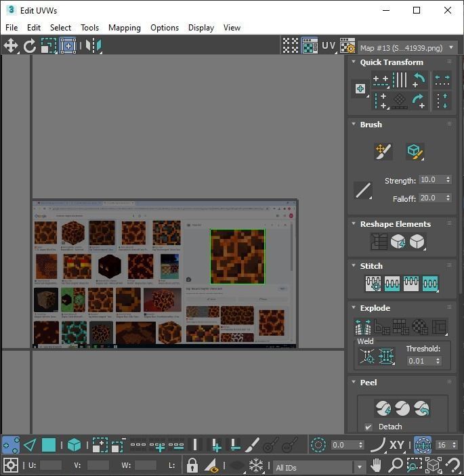Toggle Lock Selected lock icon

click(x=192, y=465)
